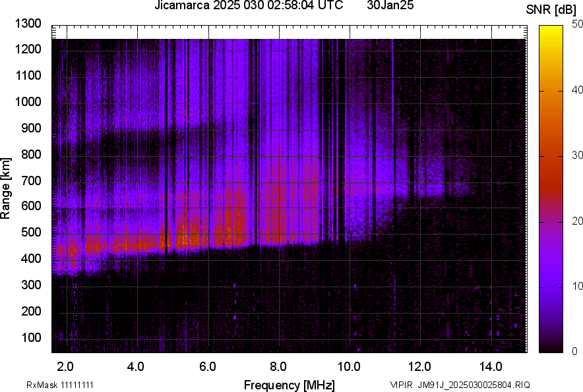Image resolution: width=583 pixels, height=392 pixels.
Task: Click range tick label '1000'
Action: point(28,101)
